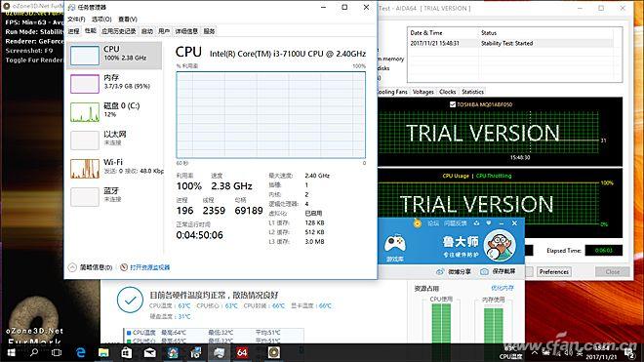Open AIDA64 taskbar icon

242,352
